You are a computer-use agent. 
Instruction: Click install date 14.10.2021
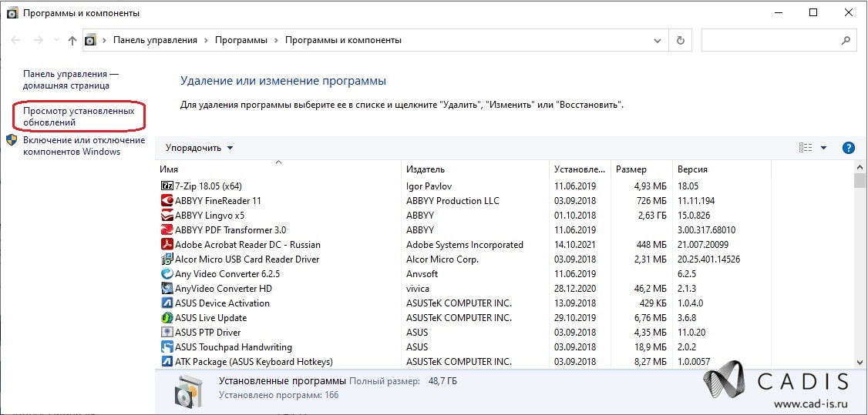[575, 244]
